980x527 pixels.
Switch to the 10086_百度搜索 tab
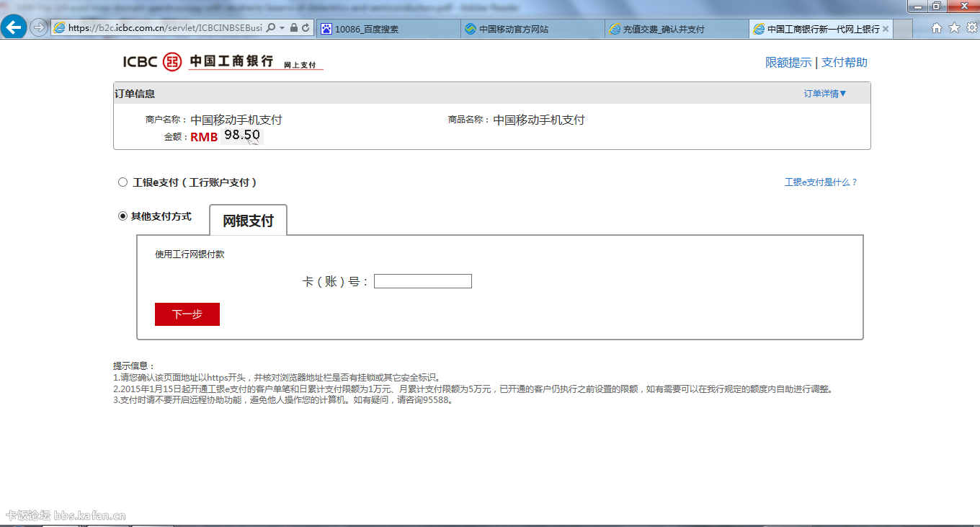(388, 29)
